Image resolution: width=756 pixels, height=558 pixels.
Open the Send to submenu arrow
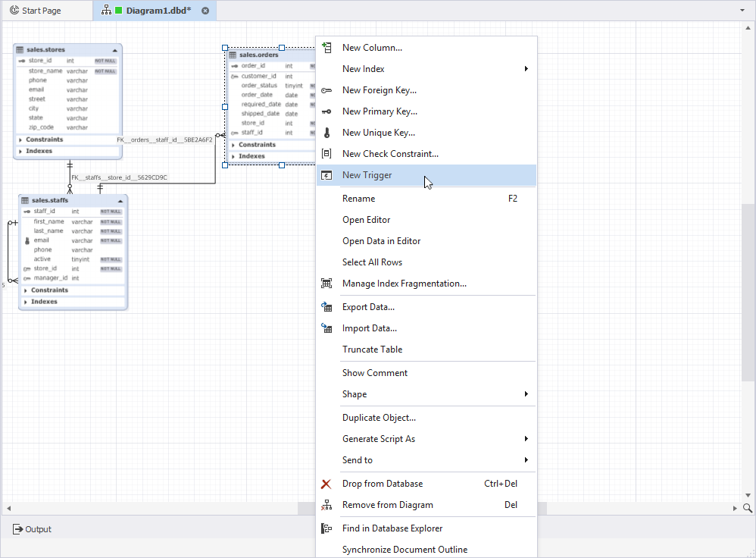(526, 459)
